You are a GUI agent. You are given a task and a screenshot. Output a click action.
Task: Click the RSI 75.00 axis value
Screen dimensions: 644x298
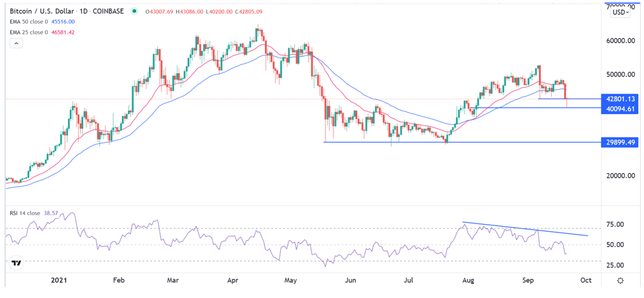(615, 225)
